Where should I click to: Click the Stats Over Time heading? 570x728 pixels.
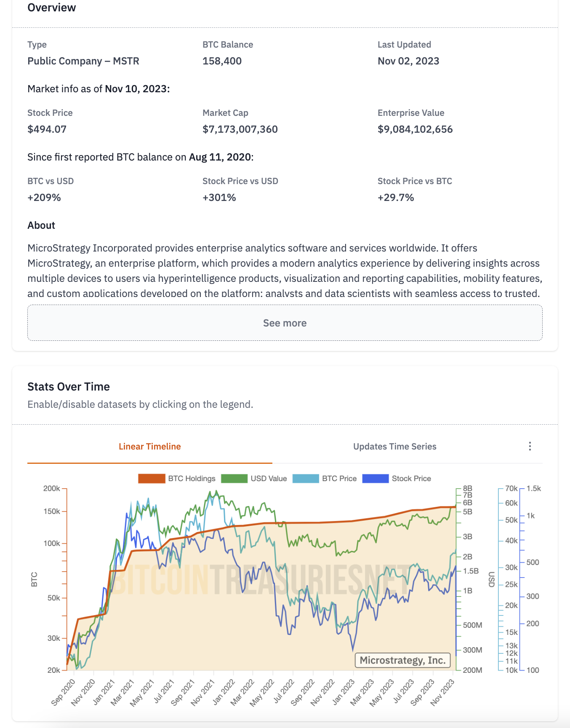point(69,387)
